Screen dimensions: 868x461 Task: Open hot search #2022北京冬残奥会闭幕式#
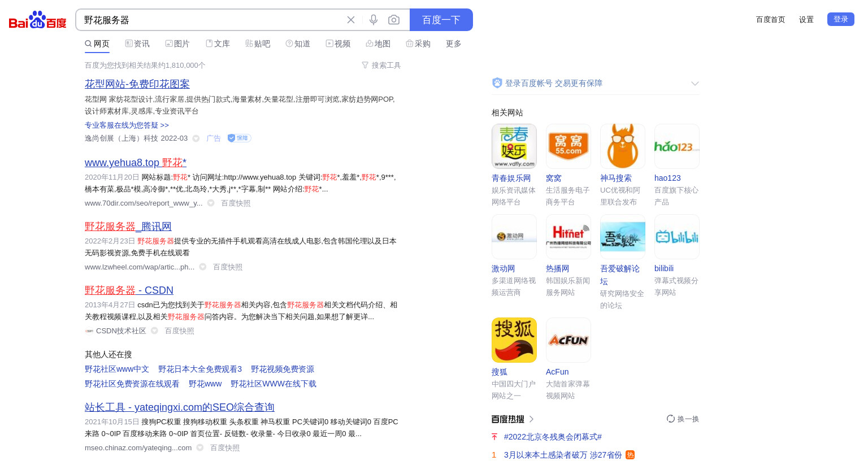click(553, 437)
